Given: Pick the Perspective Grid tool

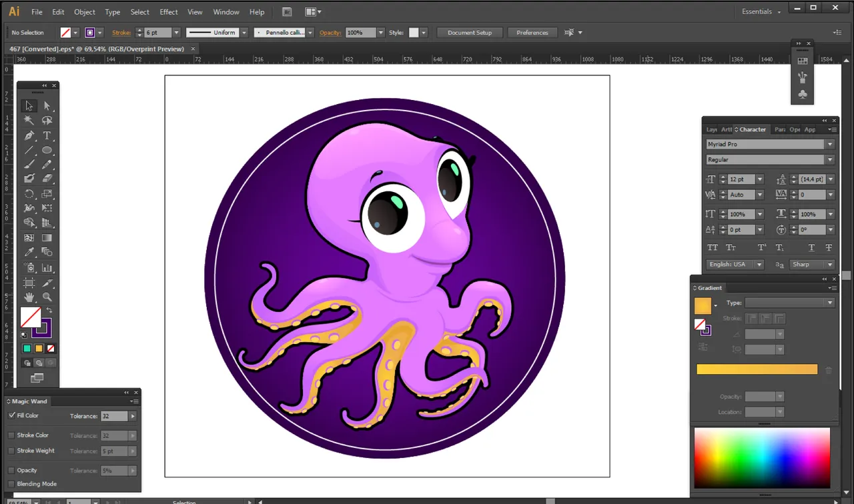Looking at the screenshot, I should pyautogui.click(x=47, y=223).
